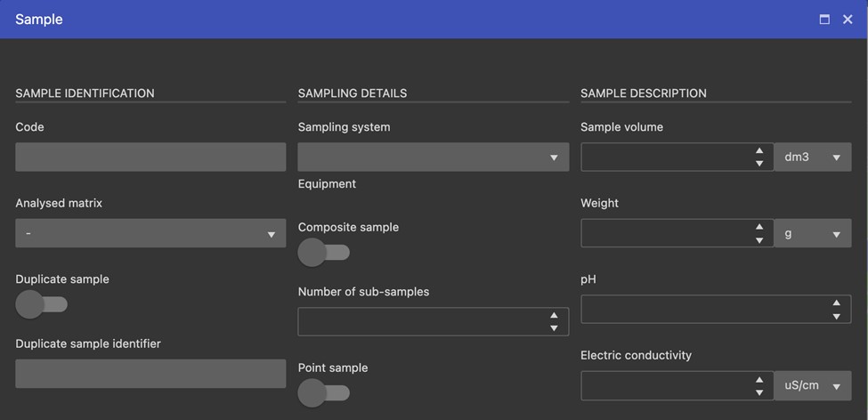This screenshot has height=420, width=868.
Task: Focus the Code input field
Action: (x=150, y=157)
